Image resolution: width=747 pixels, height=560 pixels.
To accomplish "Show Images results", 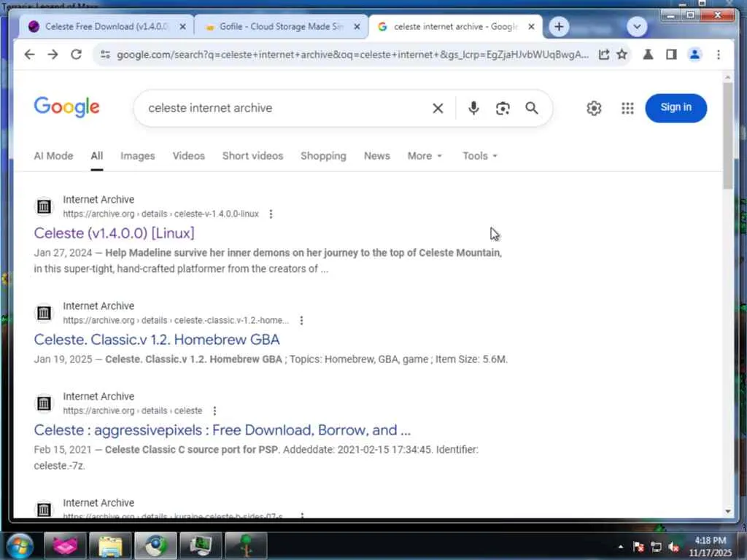I will click(x=138, y=156).
